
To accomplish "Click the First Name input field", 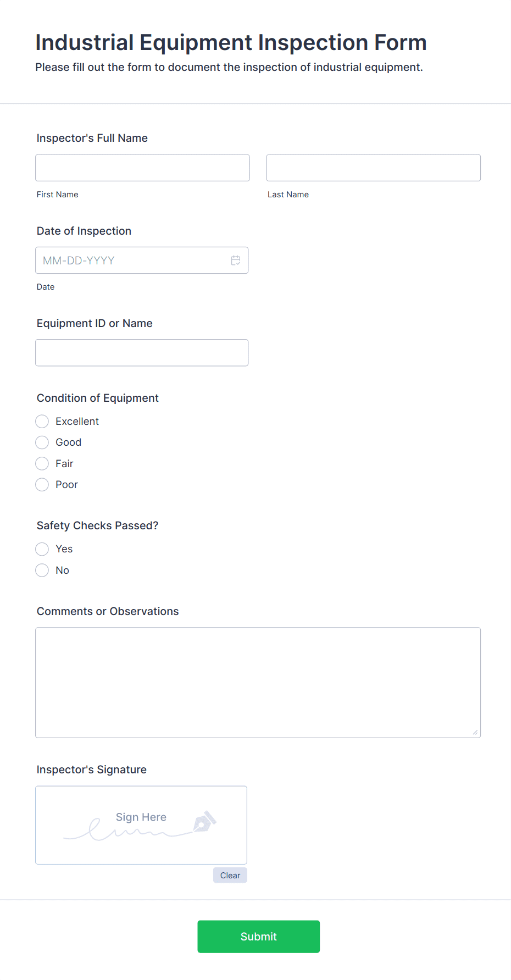I will tap(142, 168).
